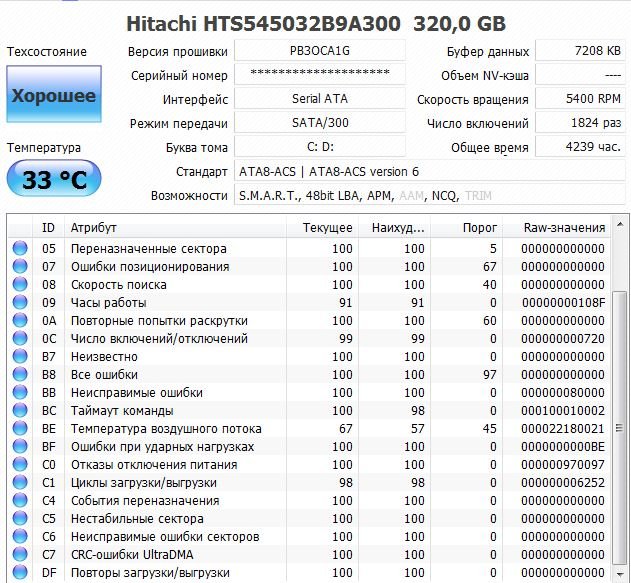
Task: Click the Serial ATA interface field
Action: point(320,99)
